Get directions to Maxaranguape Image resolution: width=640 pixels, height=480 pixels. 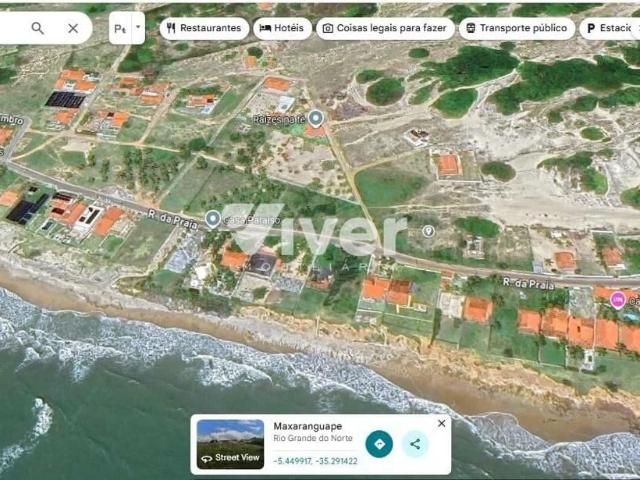(x=379, y=444)
